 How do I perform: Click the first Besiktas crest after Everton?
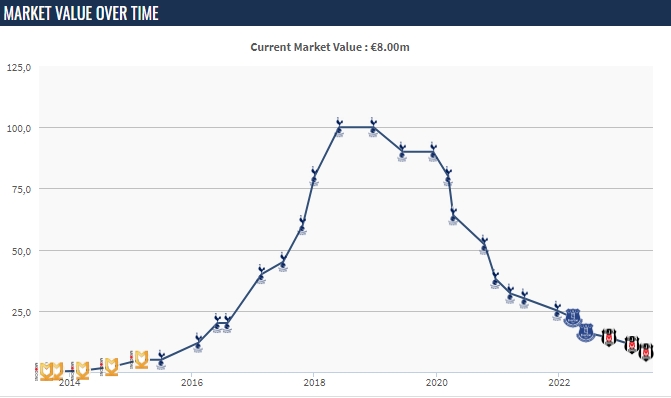point(609,337)
